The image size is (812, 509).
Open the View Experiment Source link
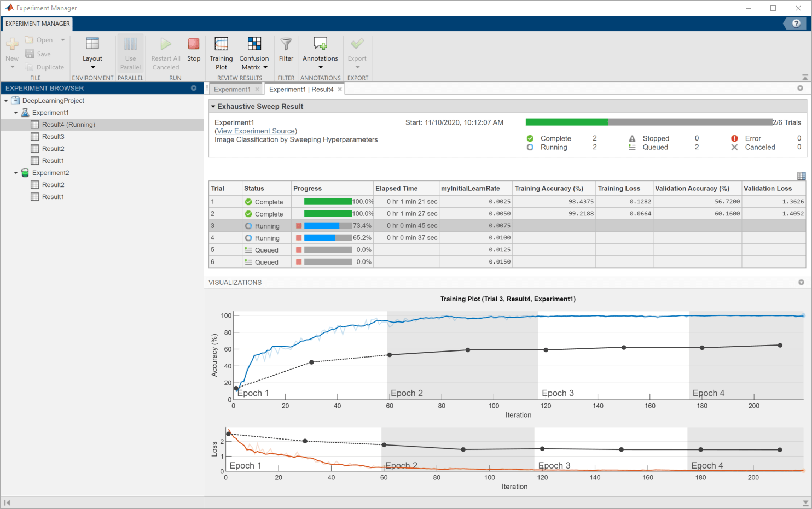(256, 131)
